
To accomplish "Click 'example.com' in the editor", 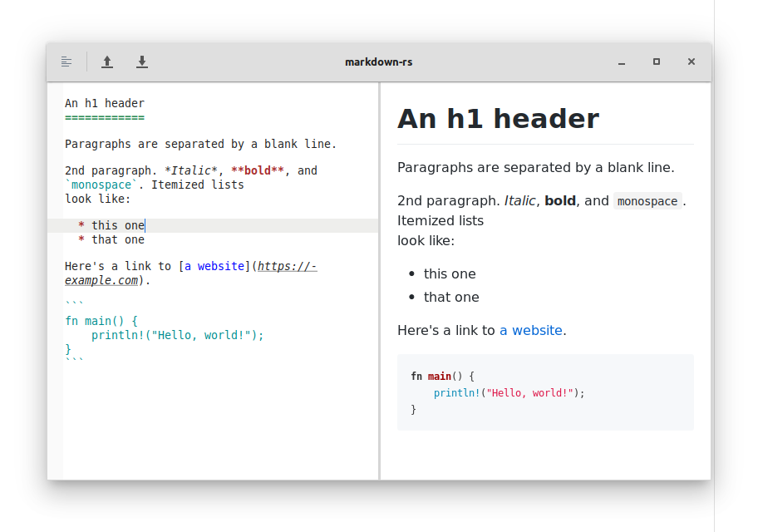I will click(101, 280).
